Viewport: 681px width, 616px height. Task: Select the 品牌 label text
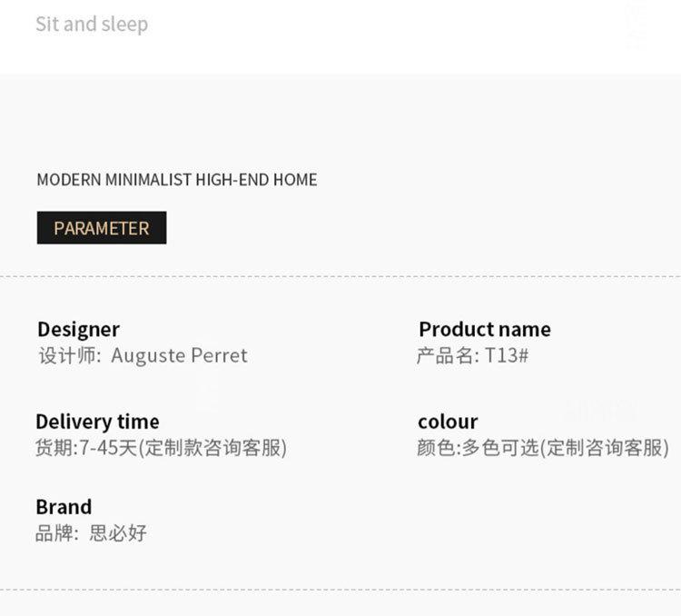[x=54, y=533]
